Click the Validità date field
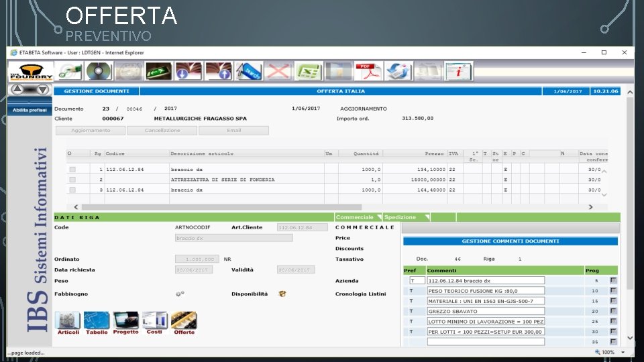The height and width of the screenshot is (362, 644). click(296, 270)
